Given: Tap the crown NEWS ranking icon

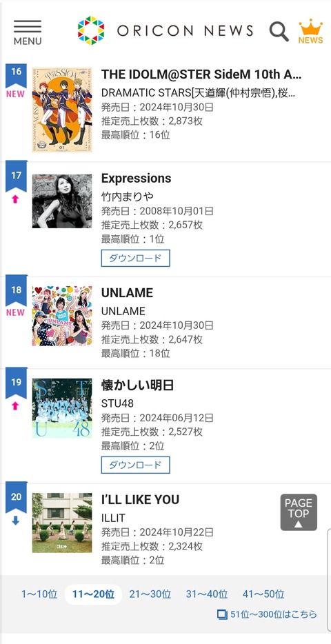Looking at the screenshot, I should [310, 31].
